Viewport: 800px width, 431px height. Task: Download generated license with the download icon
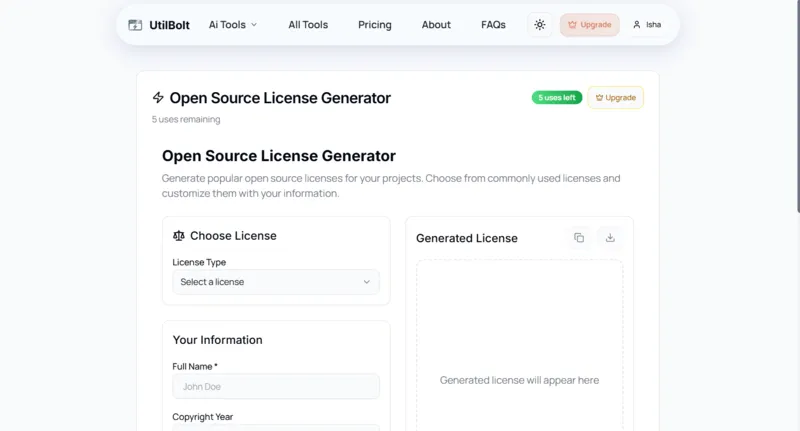coord(610,238)
